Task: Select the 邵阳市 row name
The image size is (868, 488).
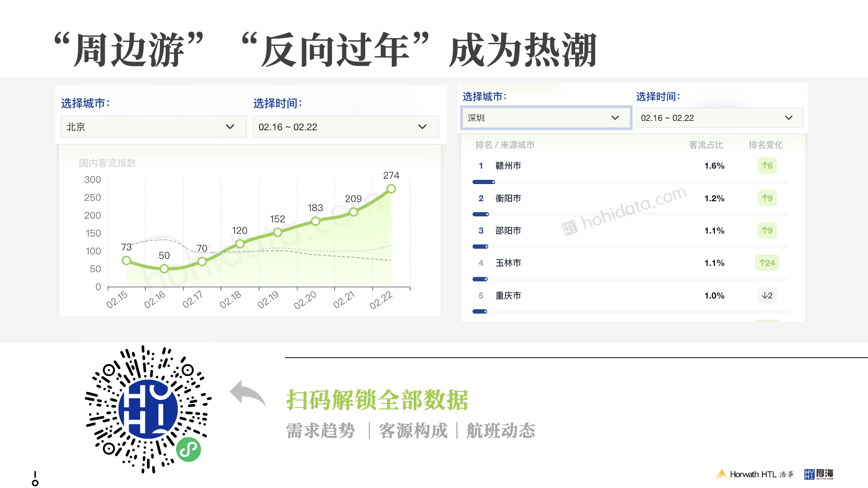Action: (x=508, y=230)
